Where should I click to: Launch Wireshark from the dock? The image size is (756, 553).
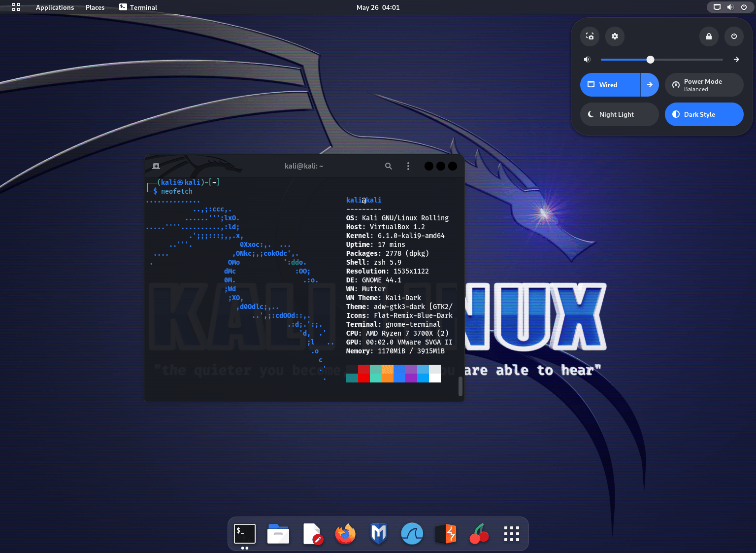pos(412,534)
